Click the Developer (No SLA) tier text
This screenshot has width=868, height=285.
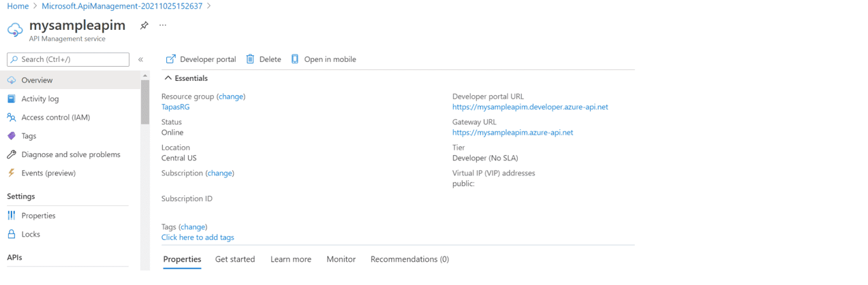click(x=485, y=158)
